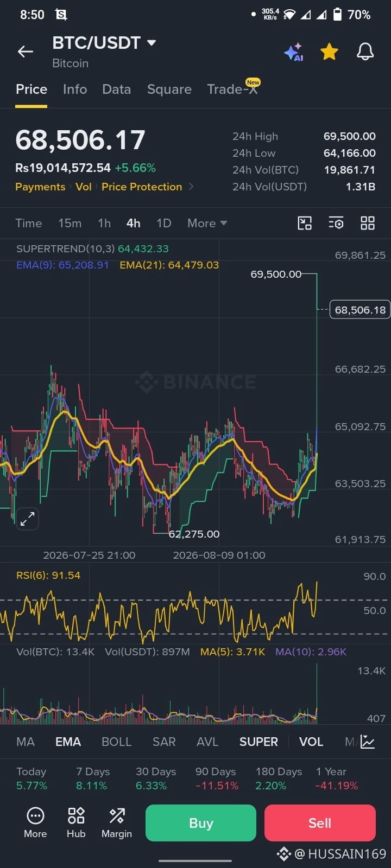Tap the Wi-Fi status icon

(x=289, y=15)
